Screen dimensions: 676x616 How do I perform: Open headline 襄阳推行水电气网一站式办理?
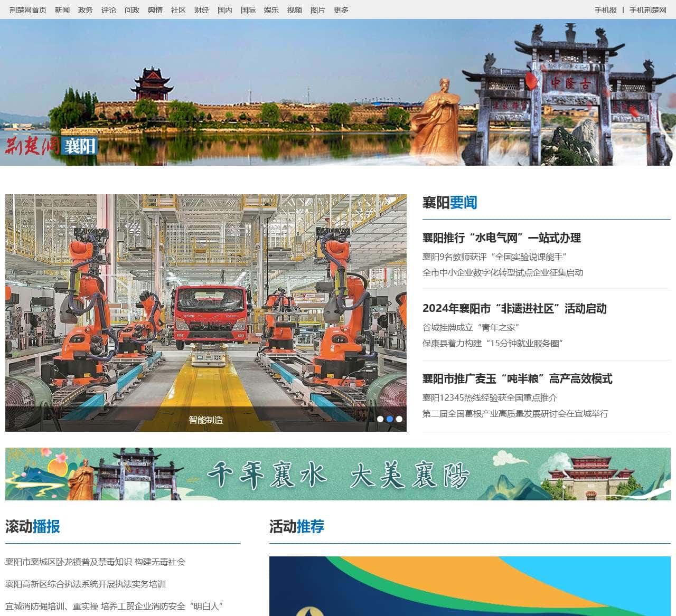pyautogui.click(x=501, y=239)
